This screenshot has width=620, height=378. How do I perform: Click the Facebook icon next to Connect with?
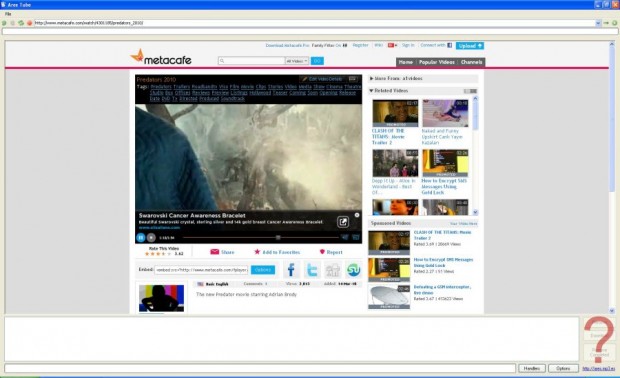(x=450, y=45)
